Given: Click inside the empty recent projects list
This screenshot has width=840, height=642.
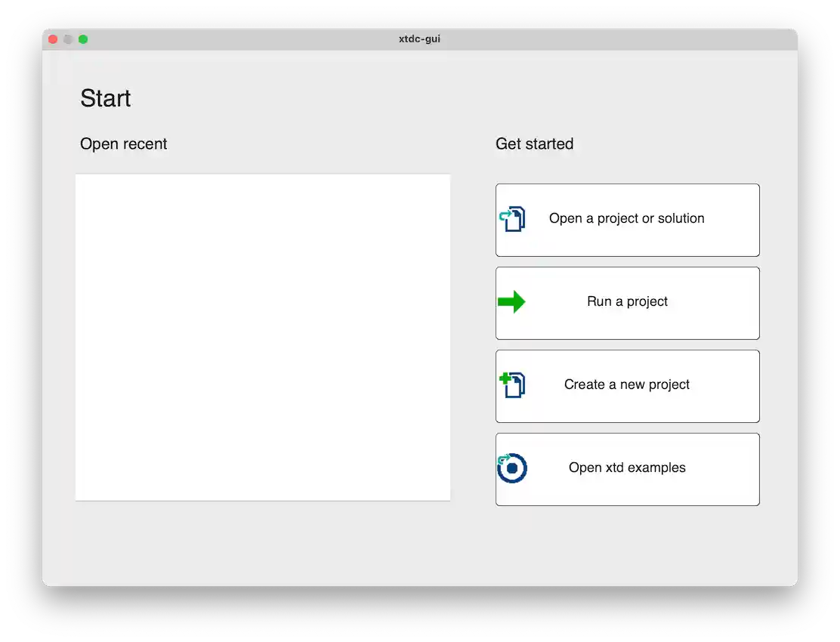Looking at the screenshot, I should (263, 336).
